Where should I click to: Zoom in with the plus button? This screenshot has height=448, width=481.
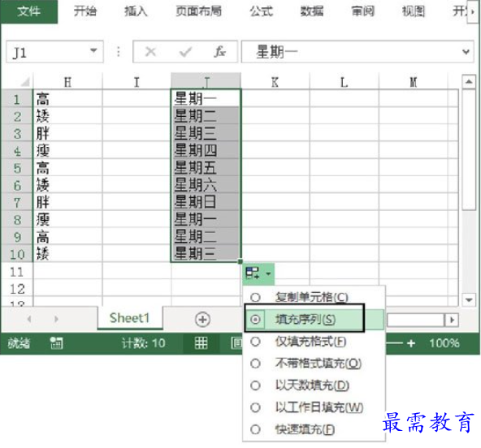(x=411, y=342)
